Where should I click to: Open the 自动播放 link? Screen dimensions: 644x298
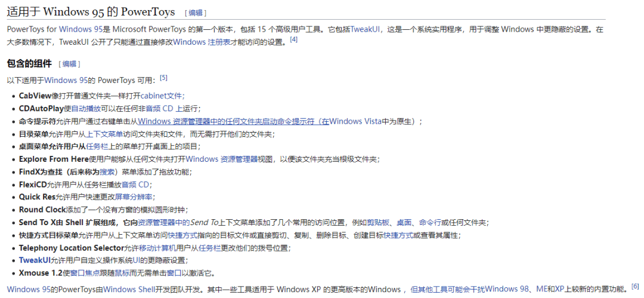point(86,109)
